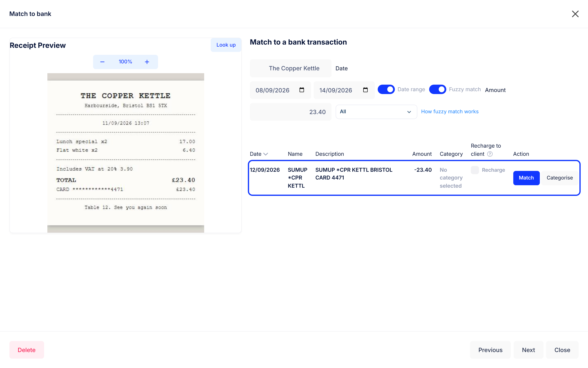Click the Description column header

[330, 154]
